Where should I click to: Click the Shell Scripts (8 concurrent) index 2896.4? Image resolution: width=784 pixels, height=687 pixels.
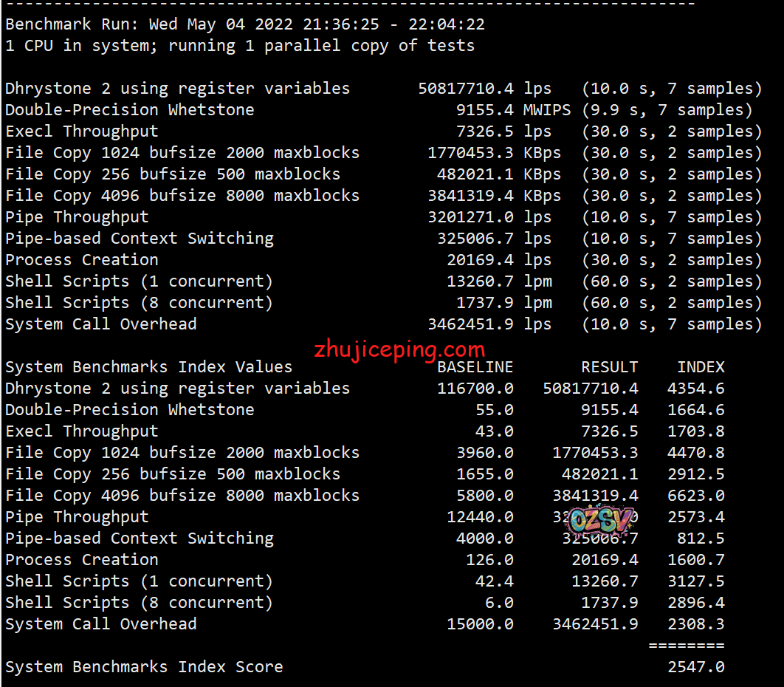click(695, 603)
